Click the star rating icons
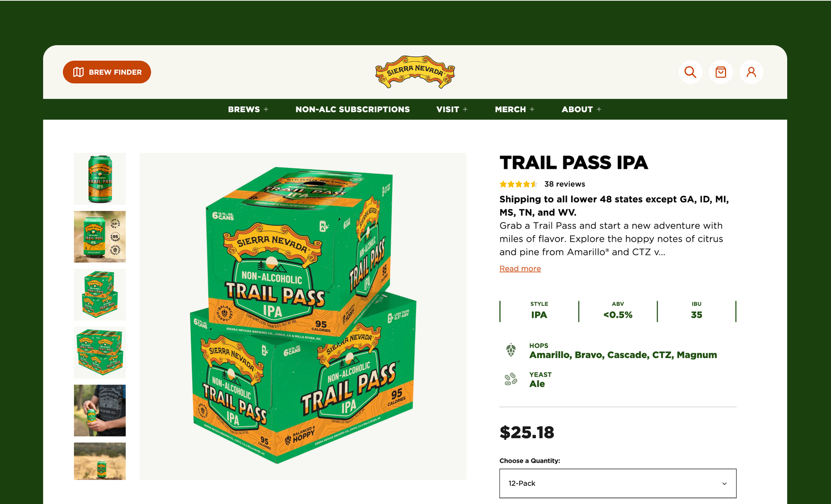The image size is (831, 504). tap(518, 184)
